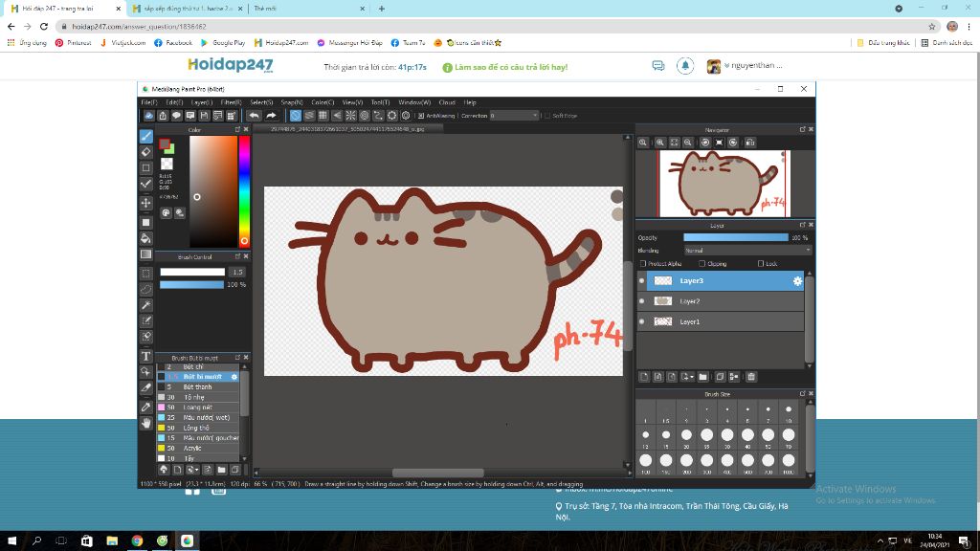This screenshot has height=551, width=980.
Task: Enable the radial snap icon
Action: point(350,116)
